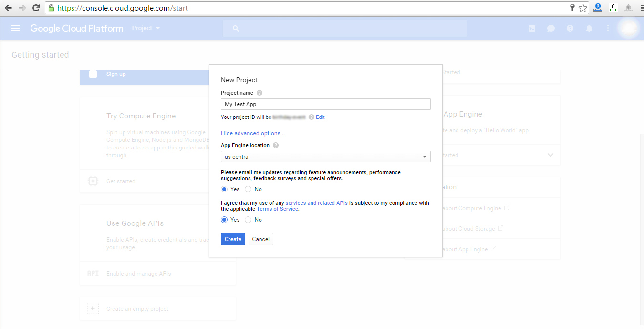Click Enable and manage APIs
This screenshot has width=644, height=329.
click(x=138, y=274)
